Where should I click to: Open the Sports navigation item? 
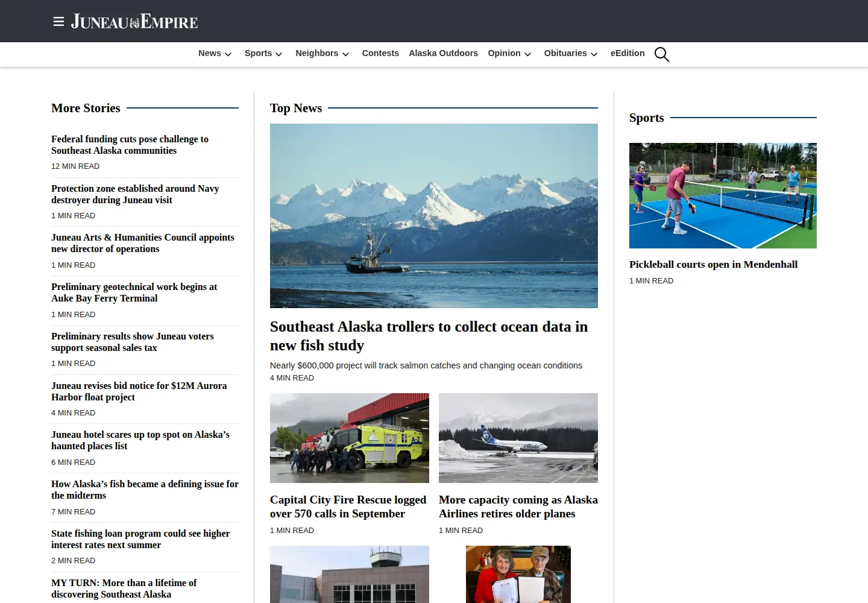tap(258, 53)
